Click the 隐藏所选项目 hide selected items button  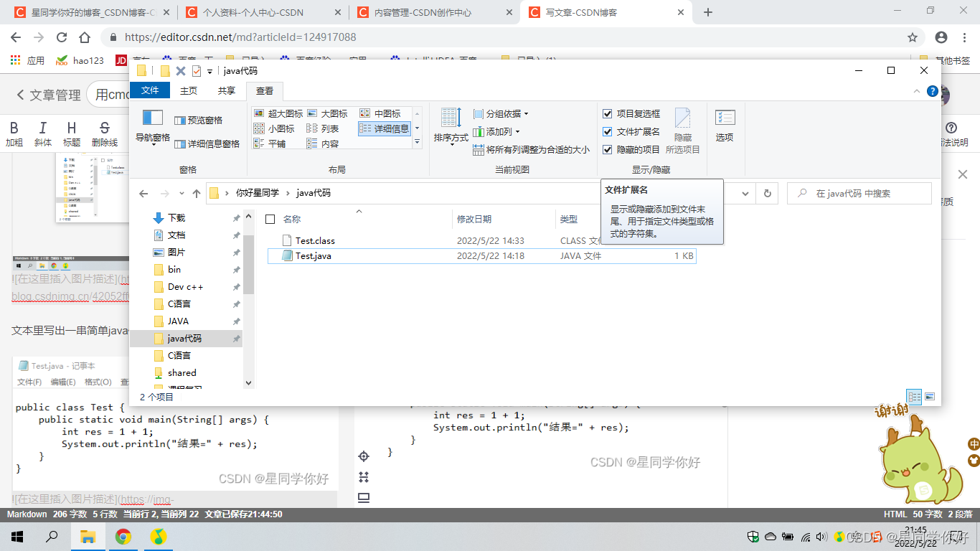(x=682, y=130)
